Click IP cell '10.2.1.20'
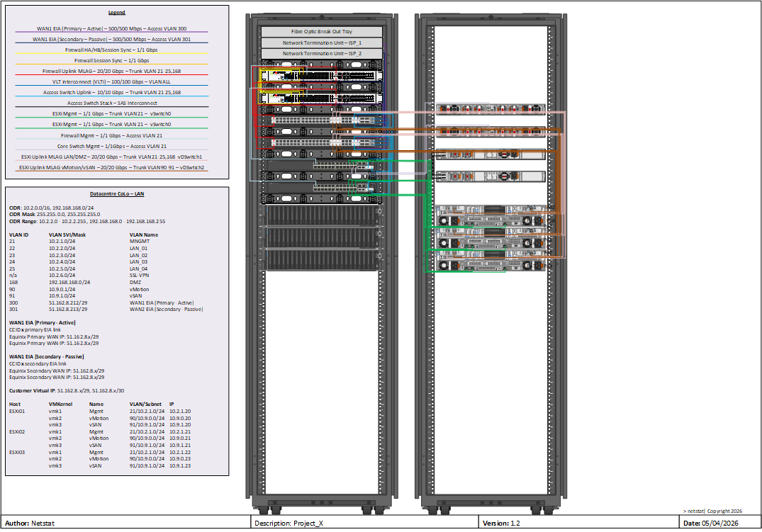Viewport: 762px width, 532px height. coord(180,412)
